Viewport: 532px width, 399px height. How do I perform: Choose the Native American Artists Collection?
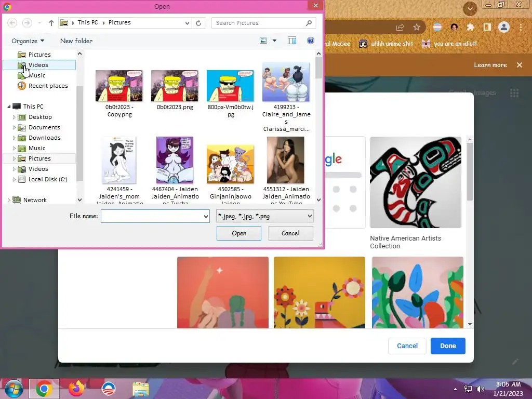(x=416, y=193)
